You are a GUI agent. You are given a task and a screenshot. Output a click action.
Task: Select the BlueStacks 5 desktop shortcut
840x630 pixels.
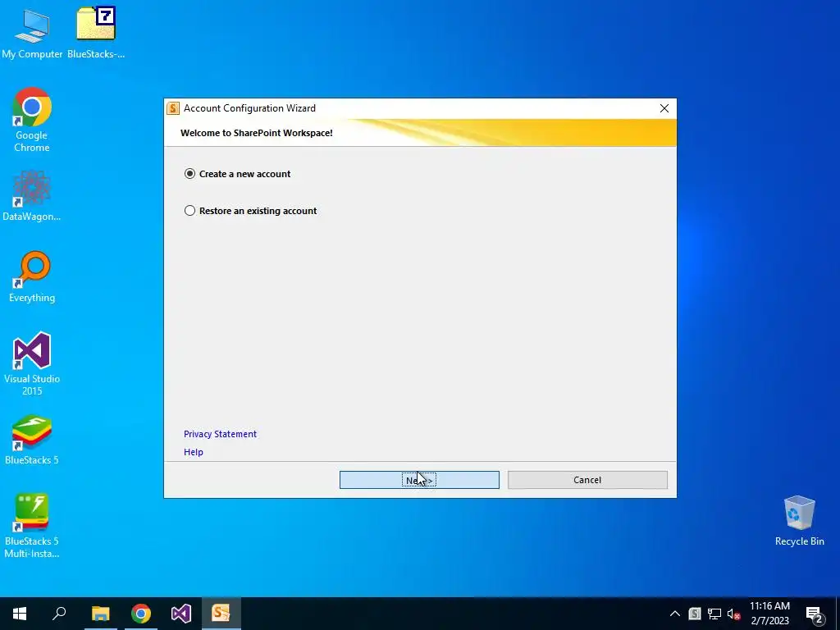[x=32, y=440]
